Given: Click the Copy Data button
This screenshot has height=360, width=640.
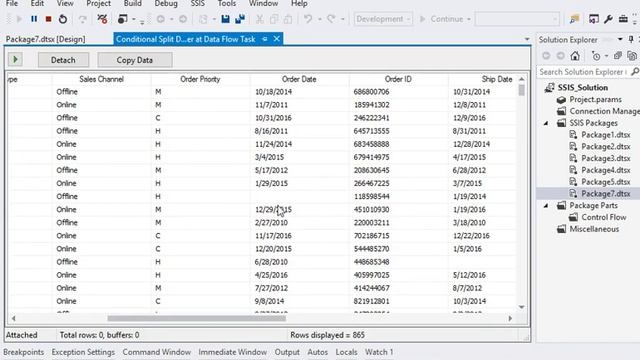Looking at the screenshot, I should click(135, 60).
